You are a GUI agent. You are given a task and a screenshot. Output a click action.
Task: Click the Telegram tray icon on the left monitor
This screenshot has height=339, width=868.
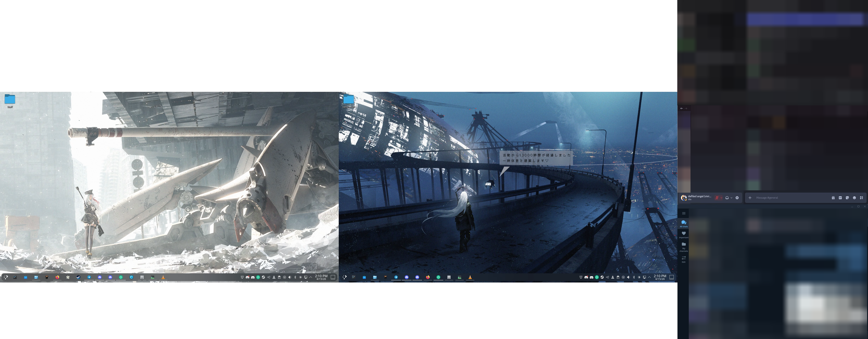(x=269, y=277)
